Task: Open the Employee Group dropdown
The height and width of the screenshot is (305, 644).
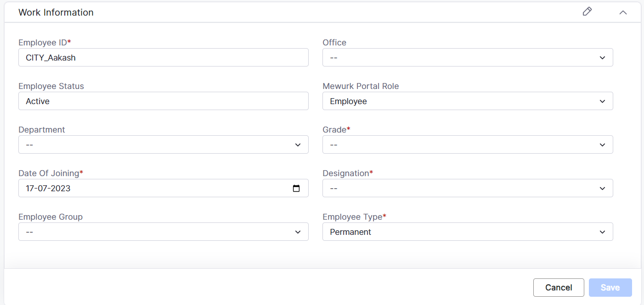Action: tap(163, 232)
